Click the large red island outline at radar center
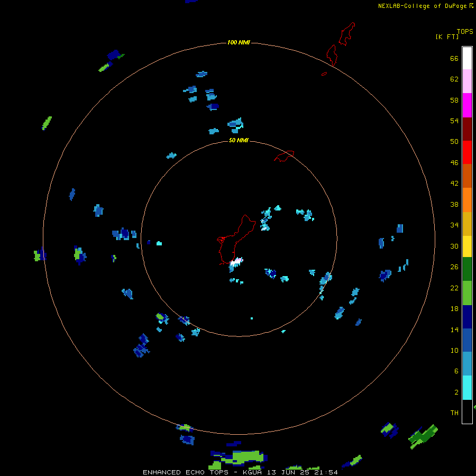 pos(235,240)
